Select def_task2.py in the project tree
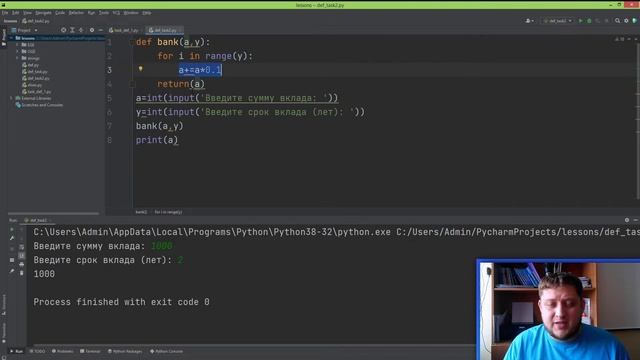Image resolution: width=640 pixels, height=360 pixels. (36, 78)
